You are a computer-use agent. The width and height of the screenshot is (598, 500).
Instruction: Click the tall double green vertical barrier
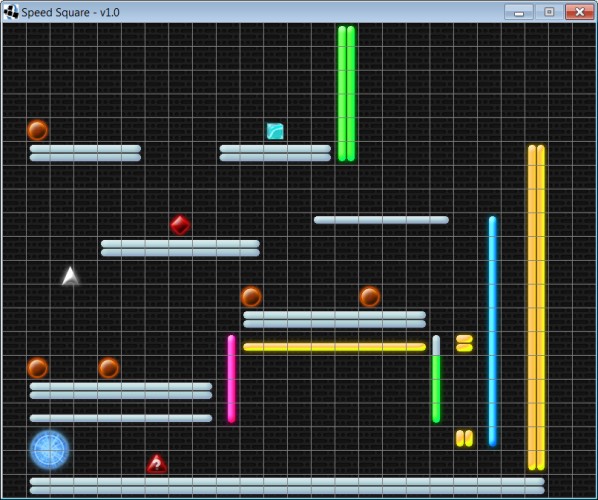[x=347, y=93]
